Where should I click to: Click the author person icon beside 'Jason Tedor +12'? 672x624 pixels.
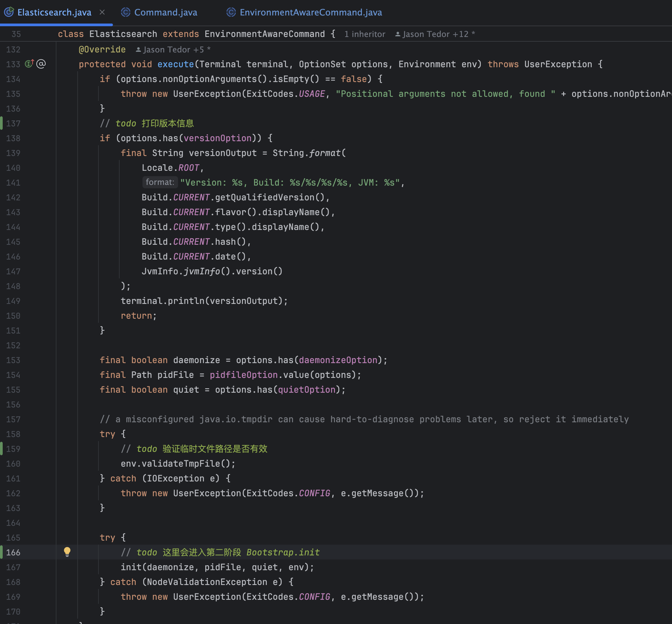click(x=397, y=34)
